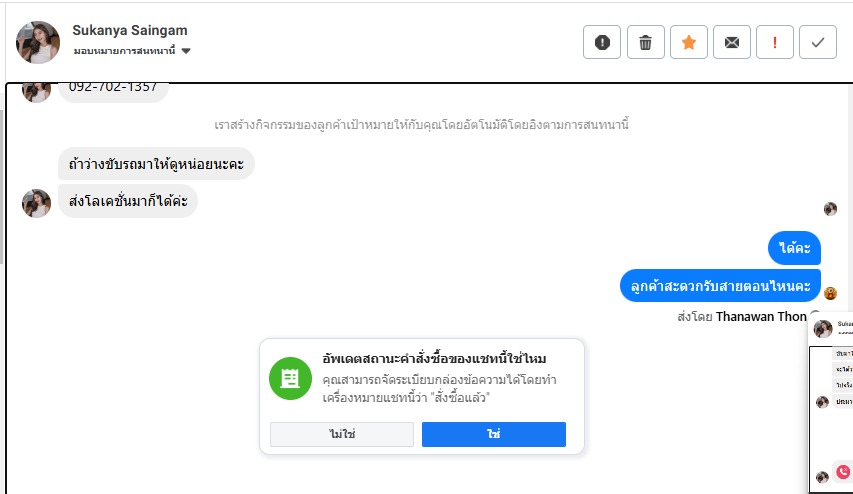Star this conversation with the orange star
The image size is (853, 494).
click(x=689, y=42)
